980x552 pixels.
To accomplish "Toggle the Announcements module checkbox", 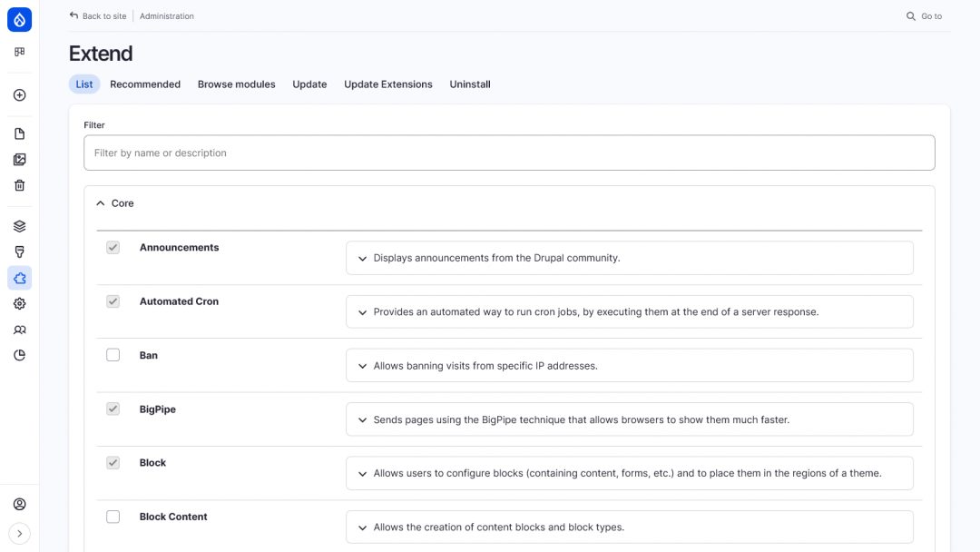I will [x=113, y=248].
